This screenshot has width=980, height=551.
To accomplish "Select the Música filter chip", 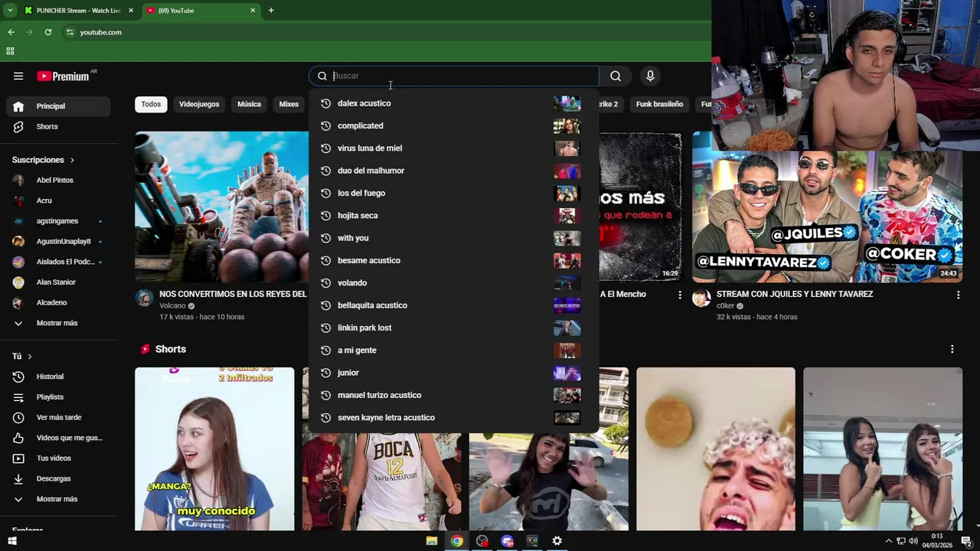I will (249, 104).
